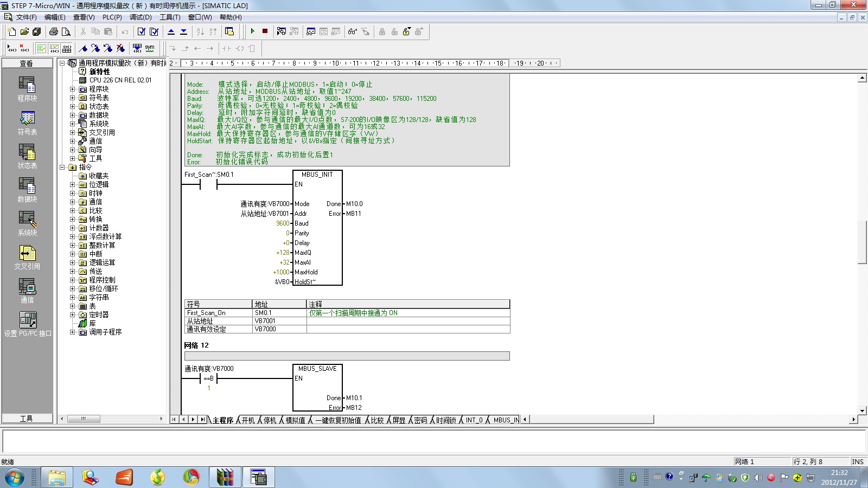Screen dimensions: 868x488
Task: Click the green Run PLC button
Action: click(253, 31)
